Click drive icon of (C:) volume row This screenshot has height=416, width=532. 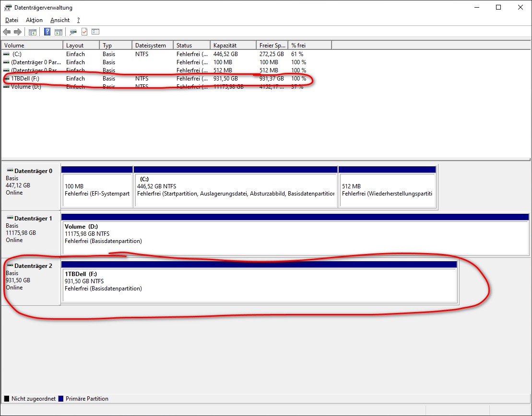(x=6, y=54)
